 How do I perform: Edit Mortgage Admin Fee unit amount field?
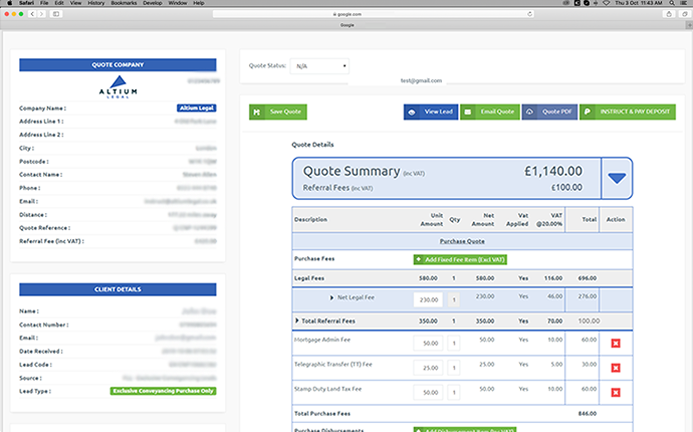pos(428,343)
